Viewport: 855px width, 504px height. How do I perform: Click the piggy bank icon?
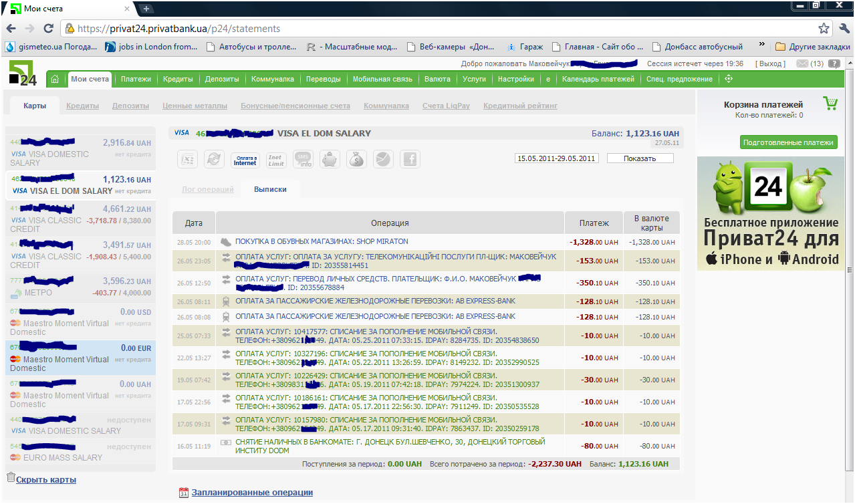point(329,159)
